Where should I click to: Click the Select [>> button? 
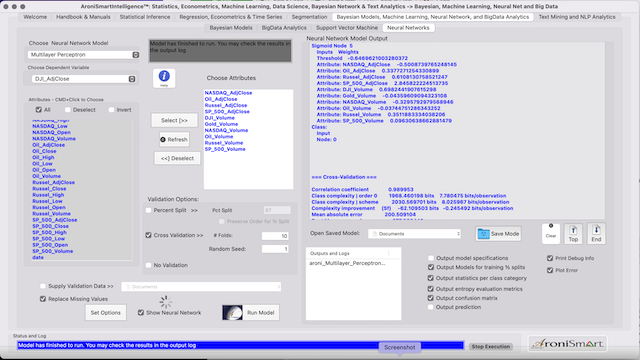click(x=174, y=120)
